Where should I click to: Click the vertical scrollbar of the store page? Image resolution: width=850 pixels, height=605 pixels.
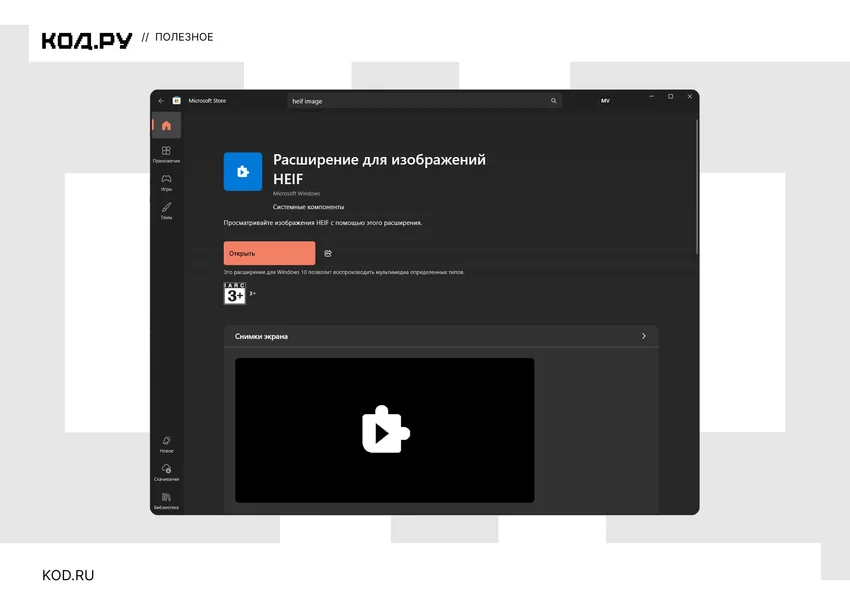tap(697, 186)
